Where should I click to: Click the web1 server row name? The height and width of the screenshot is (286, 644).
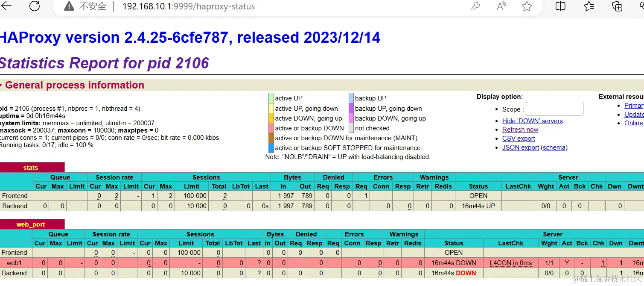coord(14,263)
